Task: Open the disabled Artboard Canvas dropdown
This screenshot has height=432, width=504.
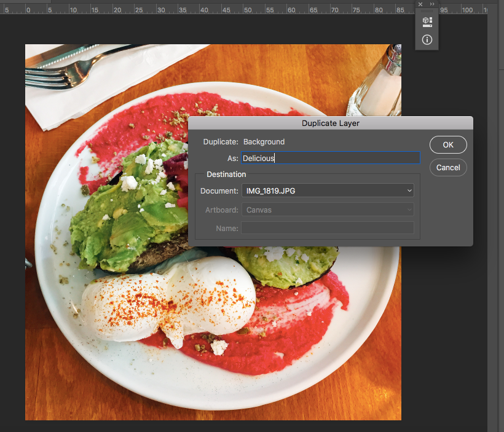Action: coord(328,210)
